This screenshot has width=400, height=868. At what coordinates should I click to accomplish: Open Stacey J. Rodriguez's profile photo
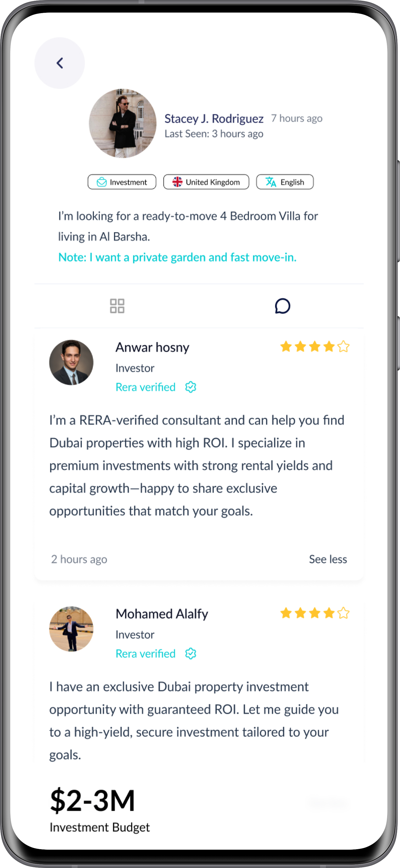pyautogui.click(x=123, y=123)
